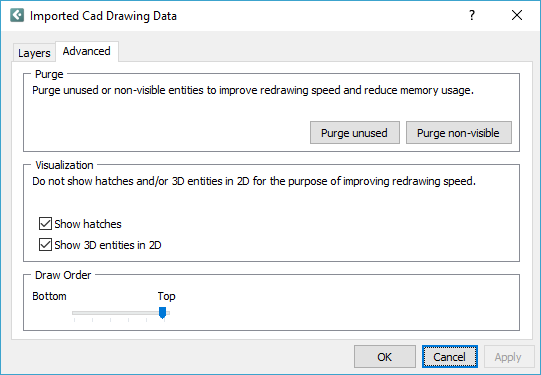Set Draw Order slider to the leftmost tick

tap(75, 313)
